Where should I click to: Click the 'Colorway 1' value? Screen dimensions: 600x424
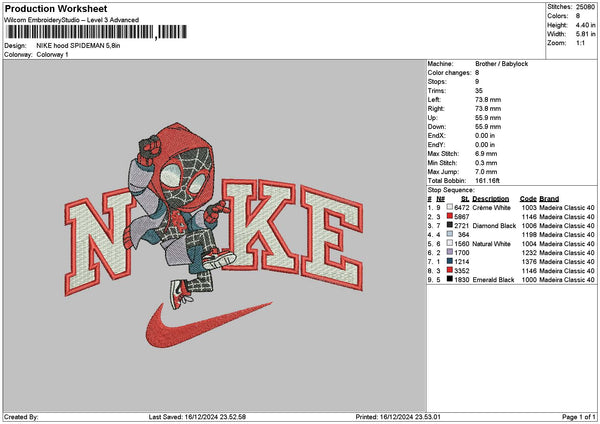pos(52,55)
